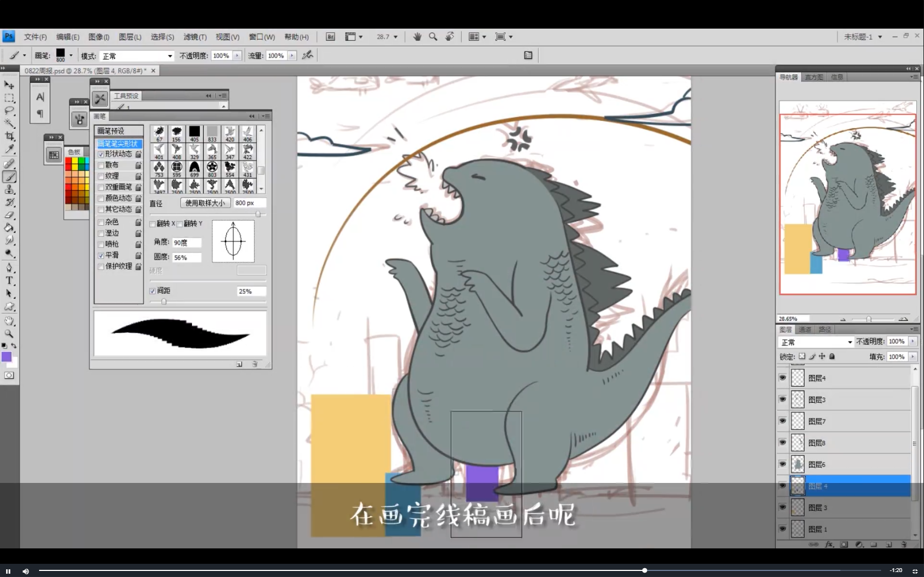Viewport: 924px width, 577px height.
Task: Toggle the 形状动态 checkbox
Action: pyautogui.click(x=101, y=155)
